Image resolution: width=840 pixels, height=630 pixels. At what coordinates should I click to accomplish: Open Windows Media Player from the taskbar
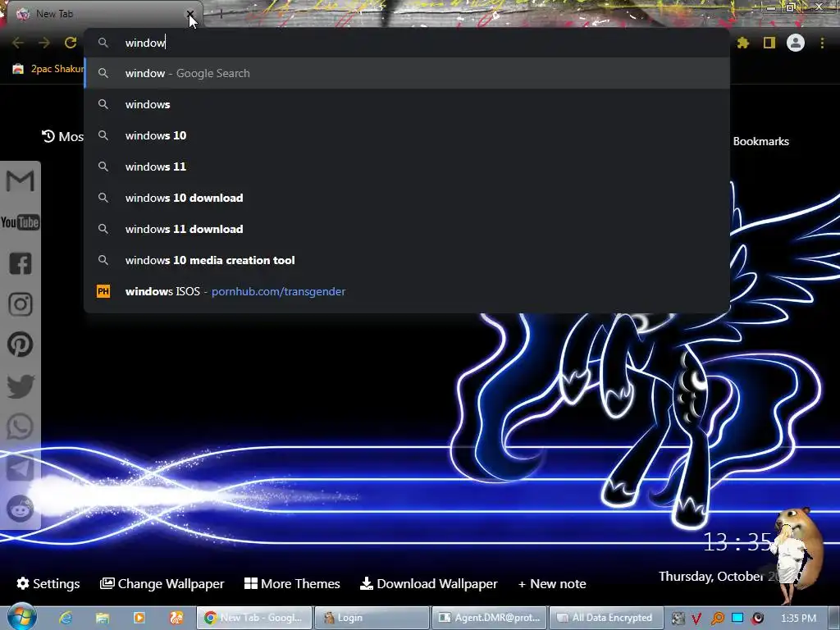tap(139, 618)
